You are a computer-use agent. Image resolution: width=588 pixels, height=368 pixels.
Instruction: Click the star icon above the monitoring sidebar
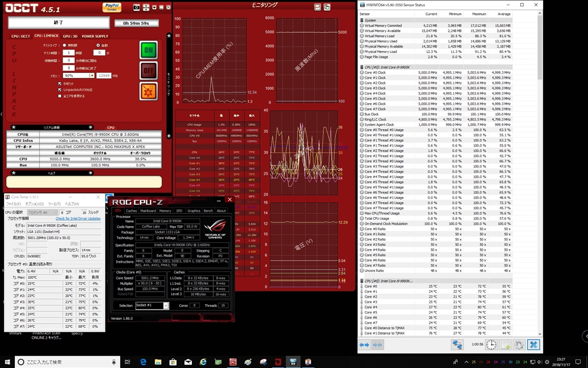[169, 36]
